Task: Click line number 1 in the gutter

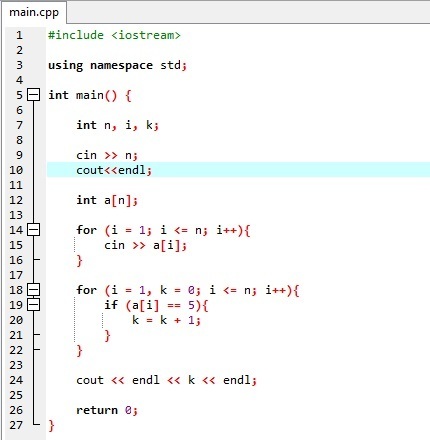Action: point(19,35)
